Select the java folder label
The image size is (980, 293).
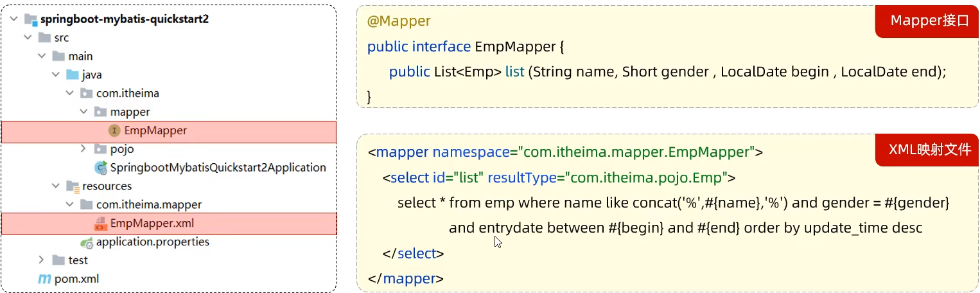[x=92, y=75]
